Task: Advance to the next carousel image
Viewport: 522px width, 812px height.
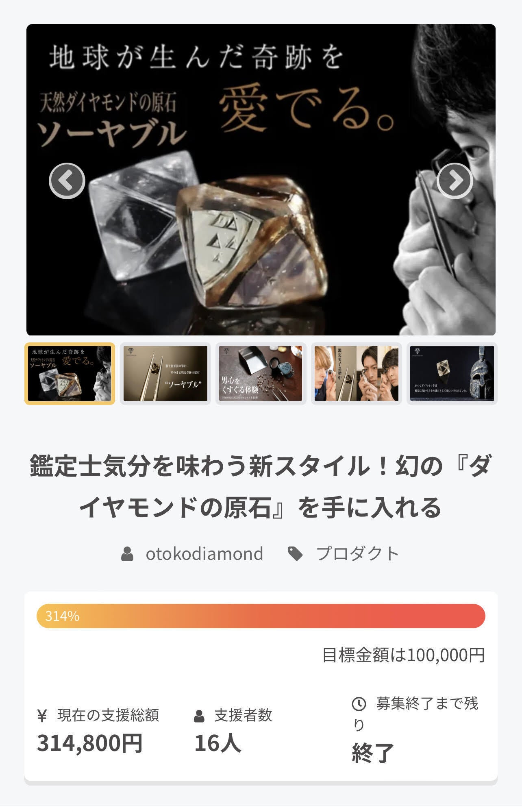Action: coord(455,181)
